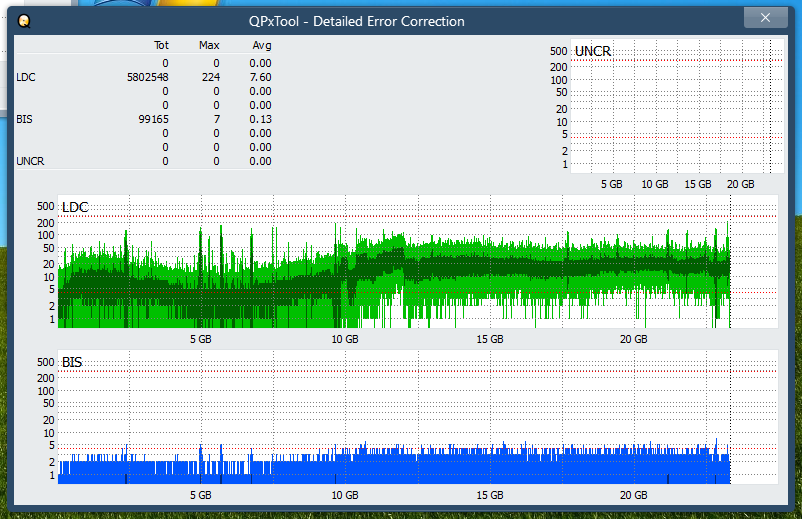The height and width of the screenshot is (519, 802).
Task: Select the BIS row label in the statistics table
Action: [25, 119]
